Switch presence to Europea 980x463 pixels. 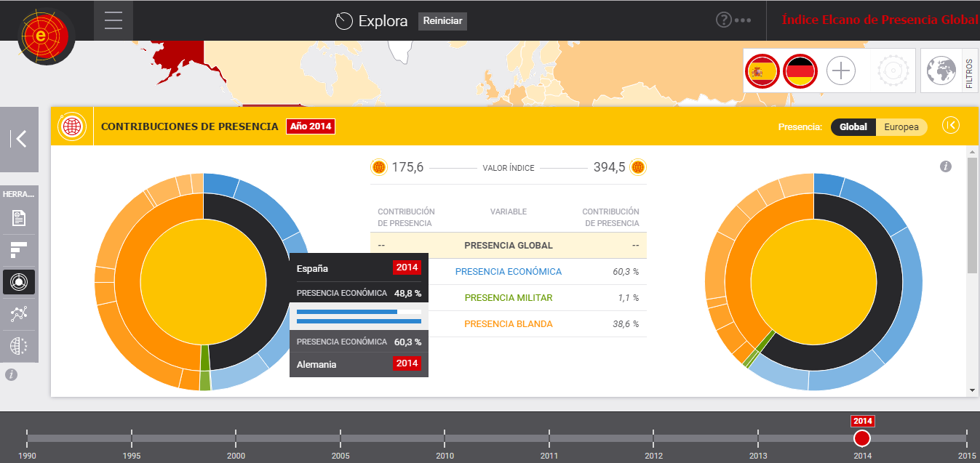[x=901, y=127]
